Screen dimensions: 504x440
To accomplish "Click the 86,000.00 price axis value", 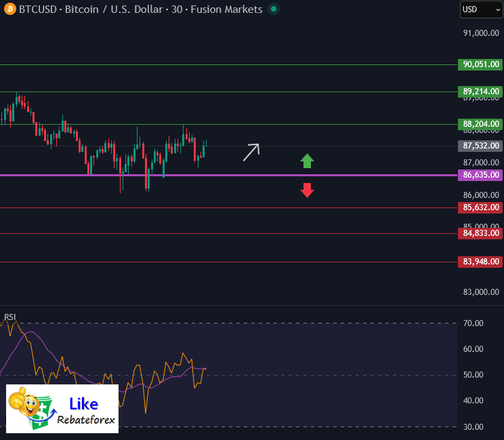I will click(481, 195).
